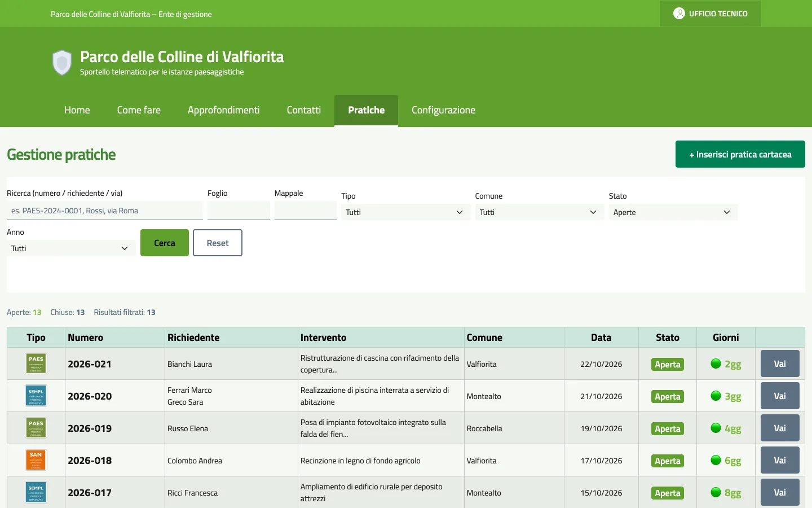Click the Cerca search button
Viewport: 812px width, 508px height.
(x=165, y=243)
